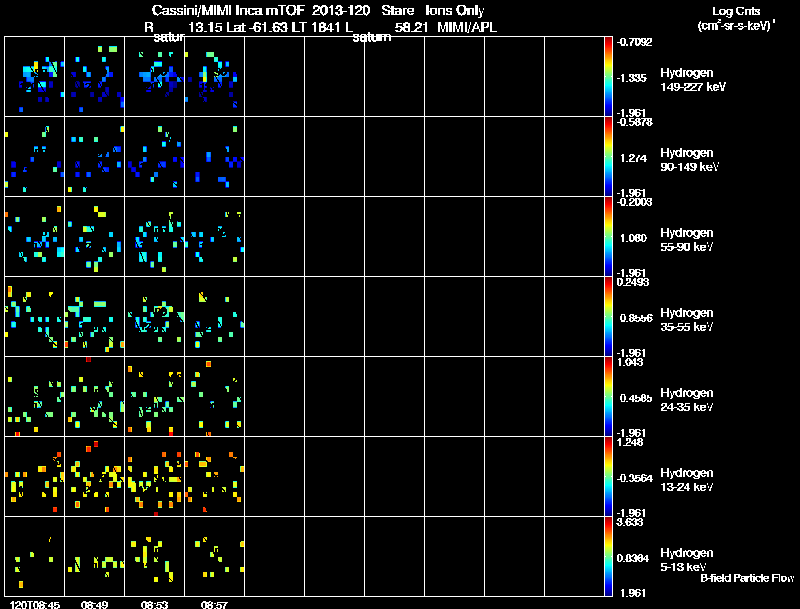Click the '08:53' time label
This screenshot has height=609, width=800.
coord(155,605)
